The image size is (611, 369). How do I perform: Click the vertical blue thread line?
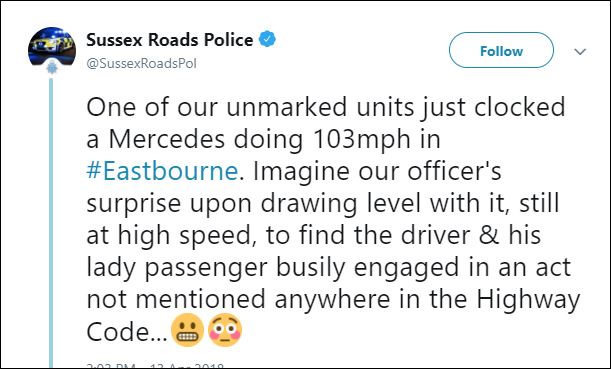click(51, 222)
